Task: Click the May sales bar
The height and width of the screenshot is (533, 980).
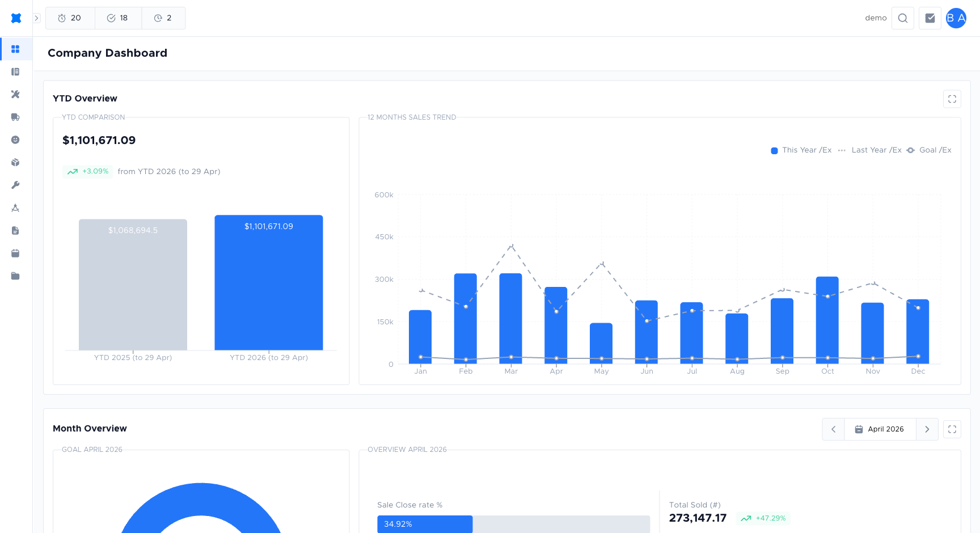Action: [x=601, y=343]
